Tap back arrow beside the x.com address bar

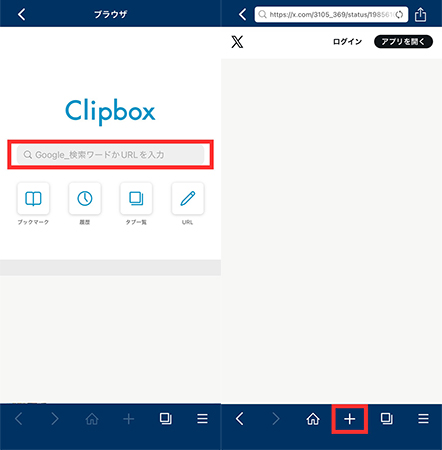(243, 14)
